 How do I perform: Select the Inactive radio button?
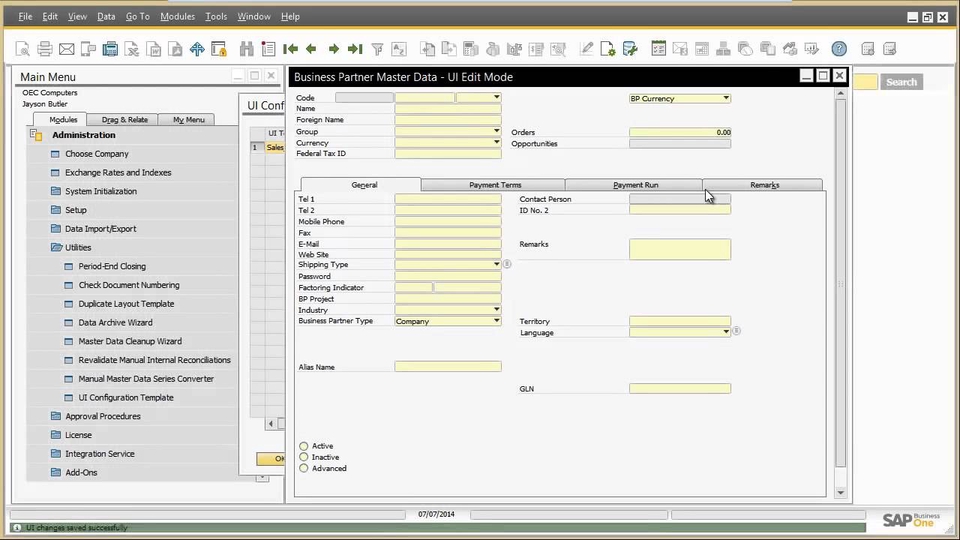point(304,457)
